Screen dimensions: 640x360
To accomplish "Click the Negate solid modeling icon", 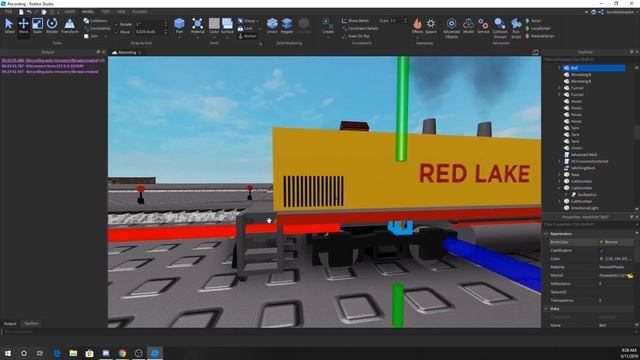I will (287, 26).
